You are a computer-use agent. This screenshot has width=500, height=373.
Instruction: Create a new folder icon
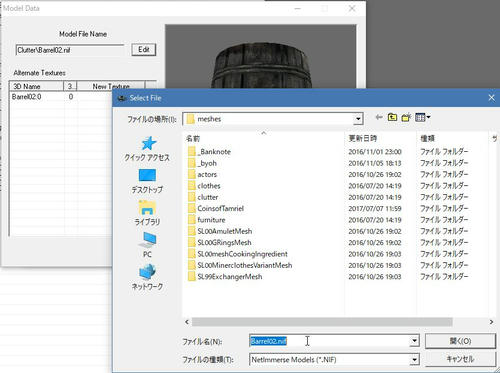[406, 117]
